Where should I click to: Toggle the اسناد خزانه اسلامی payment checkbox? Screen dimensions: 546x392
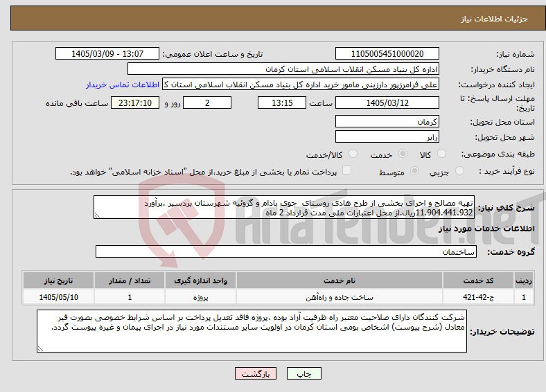(347, 170)
